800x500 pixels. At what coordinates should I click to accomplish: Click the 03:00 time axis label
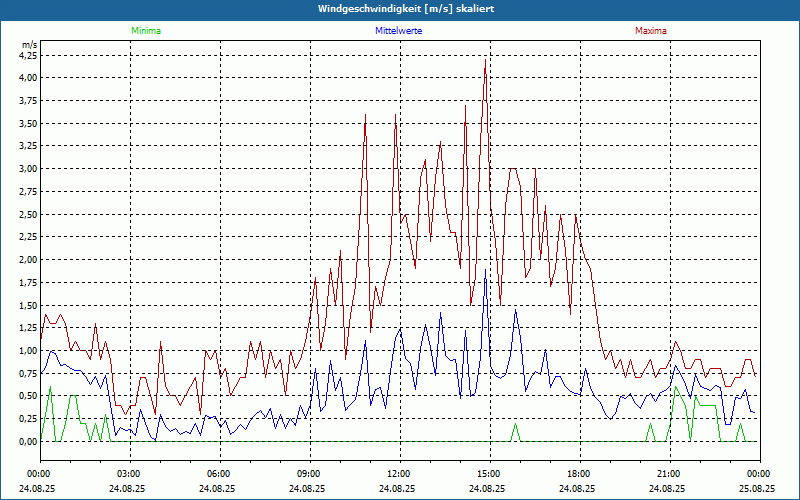(x=129, y=474)
